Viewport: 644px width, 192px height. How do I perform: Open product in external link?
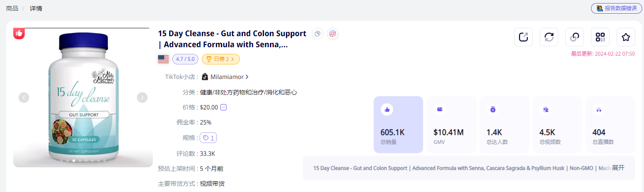523,37
